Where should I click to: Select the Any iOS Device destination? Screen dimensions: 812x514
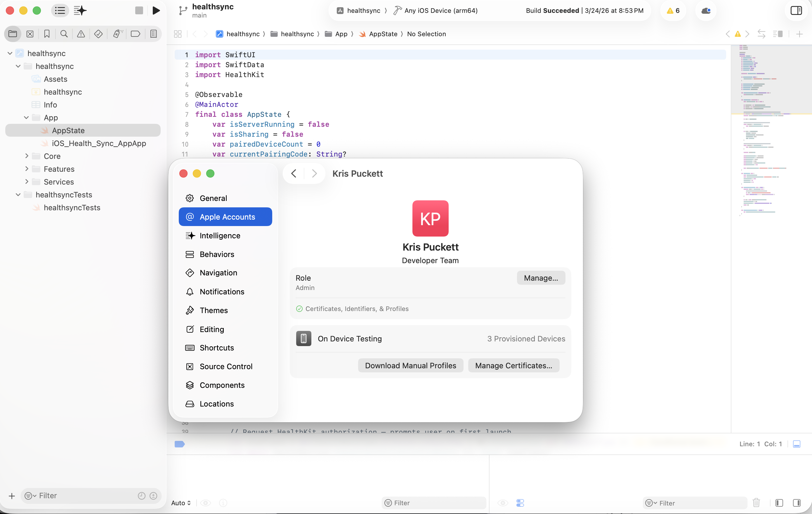(x=435, y=11)
